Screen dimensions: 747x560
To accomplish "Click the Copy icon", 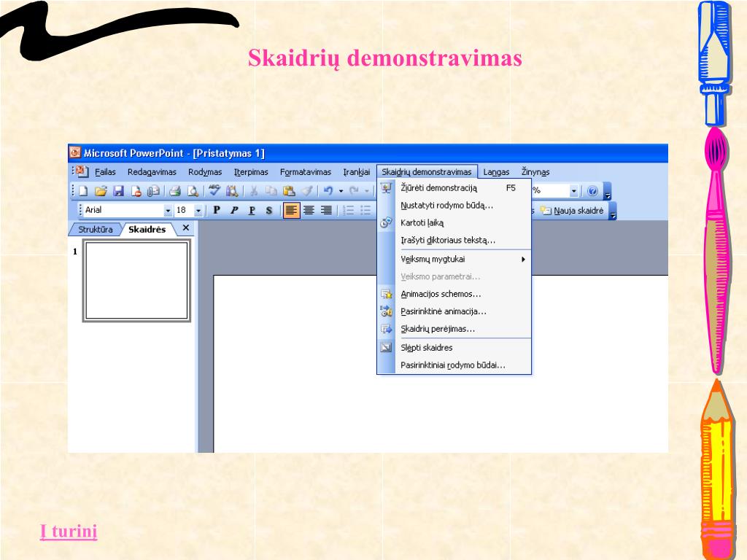I will click(x=271, y=192).
